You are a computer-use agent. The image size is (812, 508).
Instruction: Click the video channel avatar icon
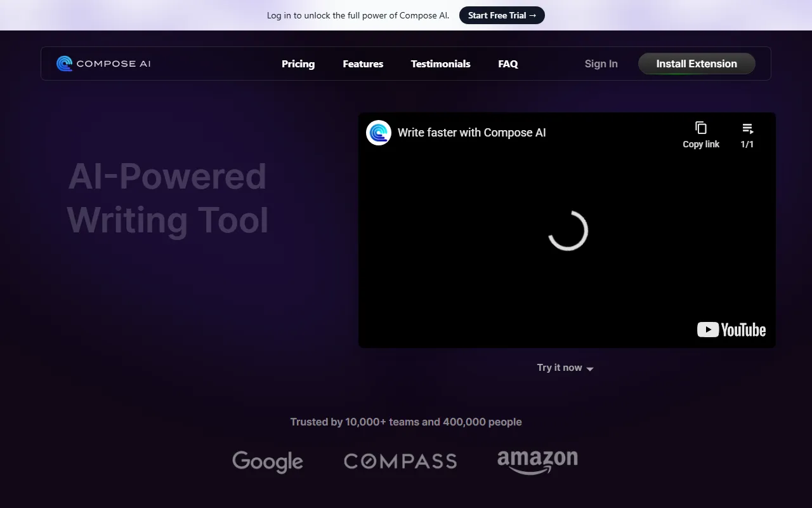(379, 133)
